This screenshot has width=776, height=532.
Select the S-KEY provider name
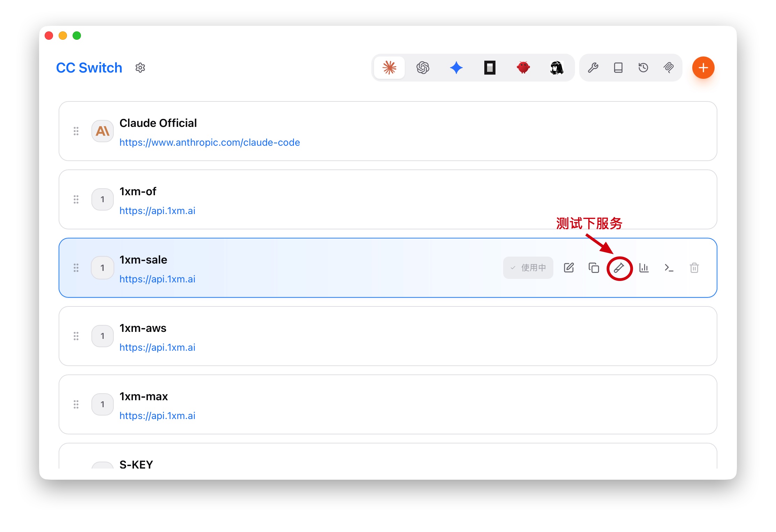(x=136, y=464)
